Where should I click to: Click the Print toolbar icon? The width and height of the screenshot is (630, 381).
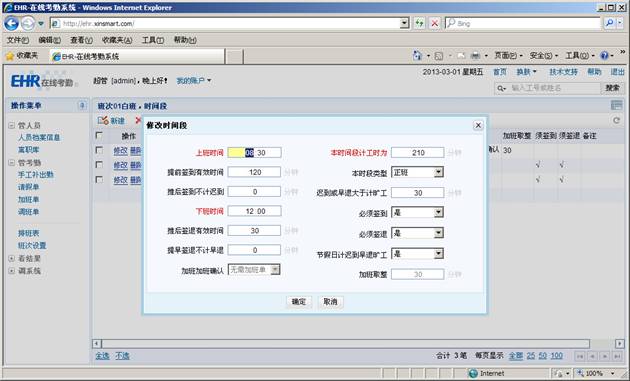click(x=475, y=55)
